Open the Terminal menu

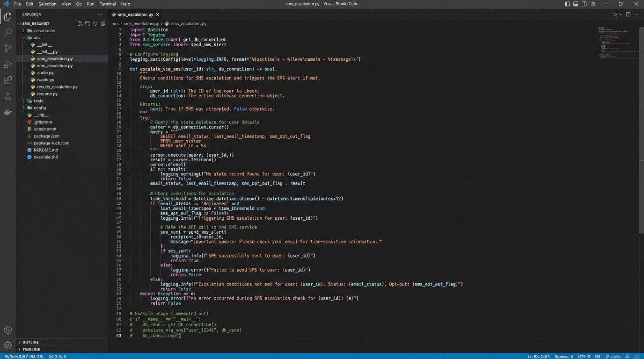coord(108,4)
